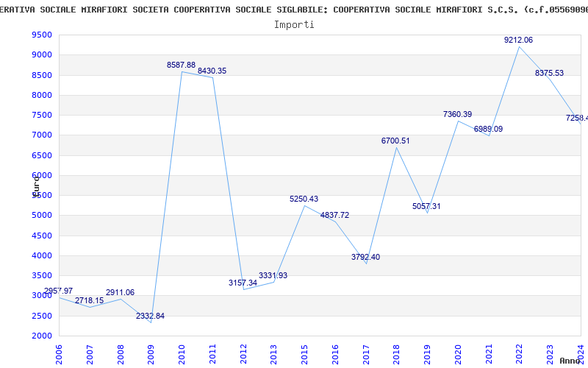588x368 pixels.
Task: Click the Cooperativa Sociale Mirafiori header text
Action: (294, 10)
